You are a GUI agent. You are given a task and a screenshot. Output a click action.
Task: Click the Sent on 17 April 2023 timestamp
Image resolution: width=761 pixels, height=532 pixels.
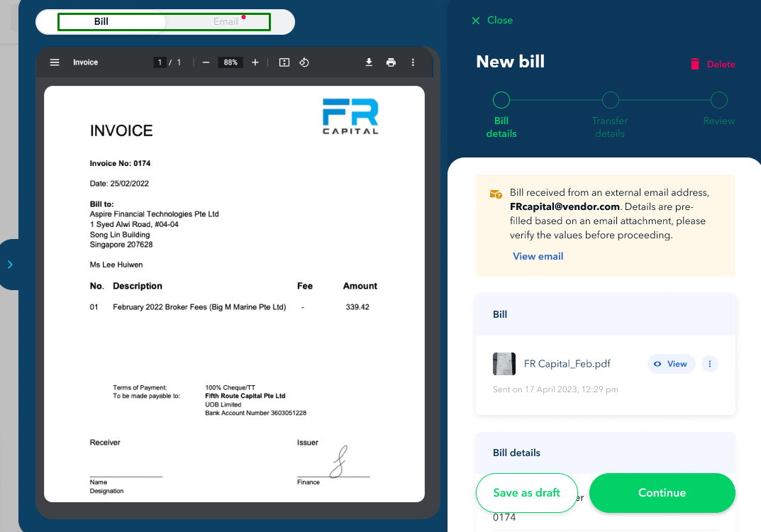click(x=555, y=389)
